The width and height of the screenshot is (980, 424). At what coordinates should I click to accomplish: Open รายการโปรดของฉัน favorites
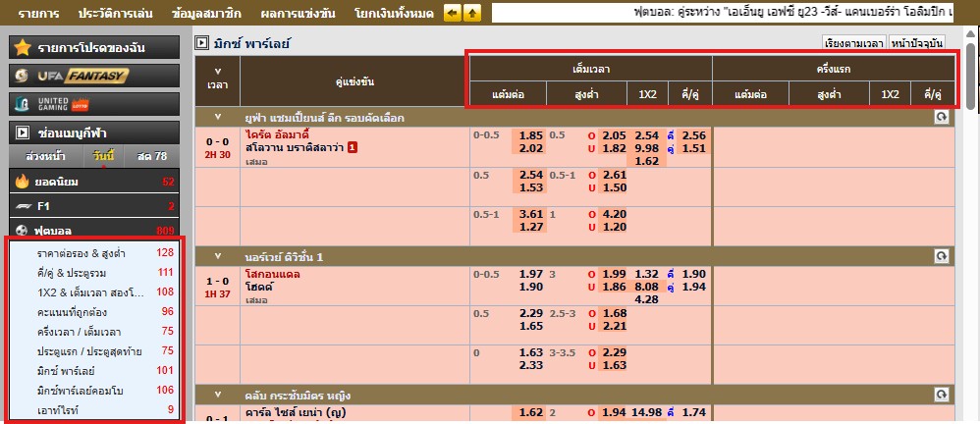click(94, 47)
